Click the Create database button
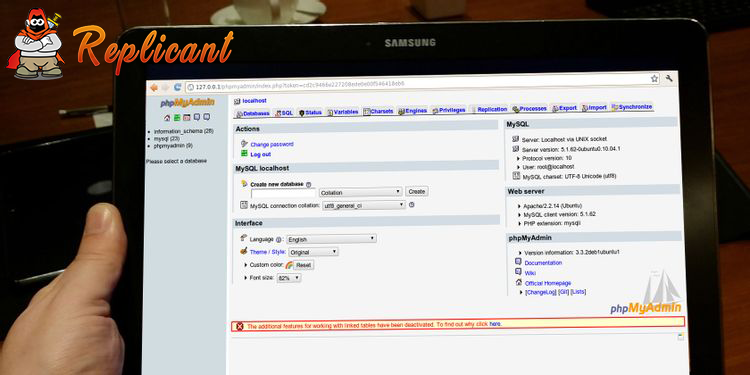The width and height of the screenshot is (750, 375). (x=417, y=191)
